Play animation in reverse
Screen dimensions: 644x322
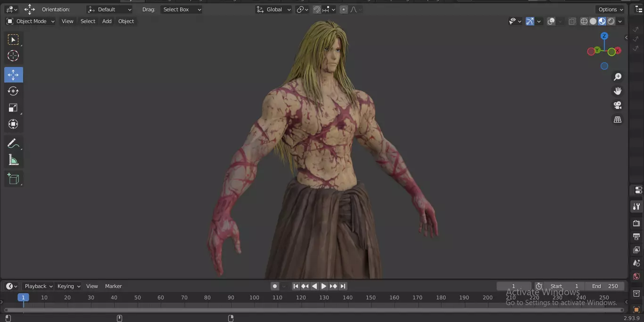point(314,286)
